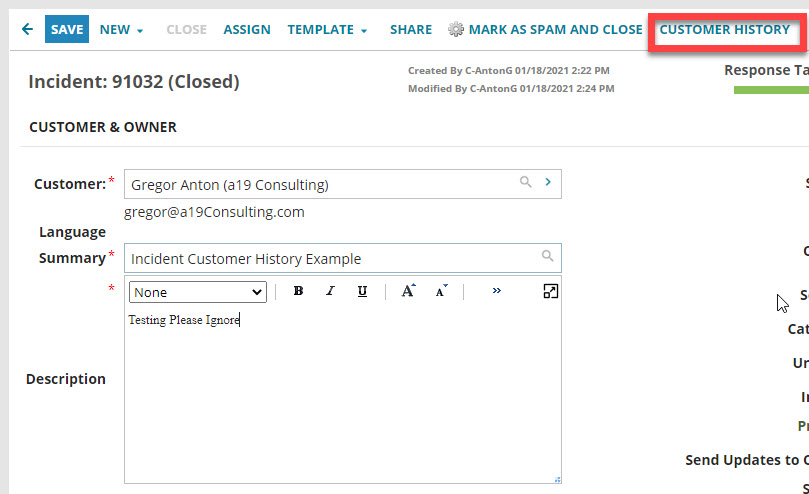Image resolution: width=809 pixels, height=494 pixels.
Task: Show more editor toolbar options
Action: tap(496, 291)
